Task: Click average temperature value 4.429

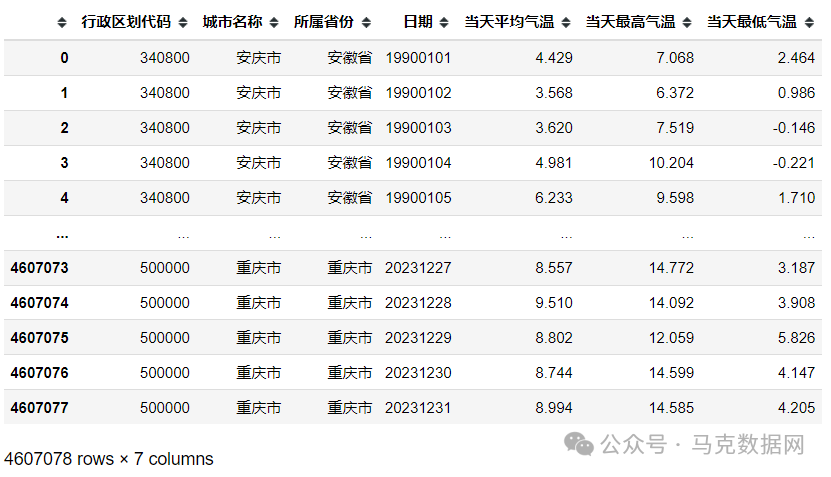Action: (554, 58)
